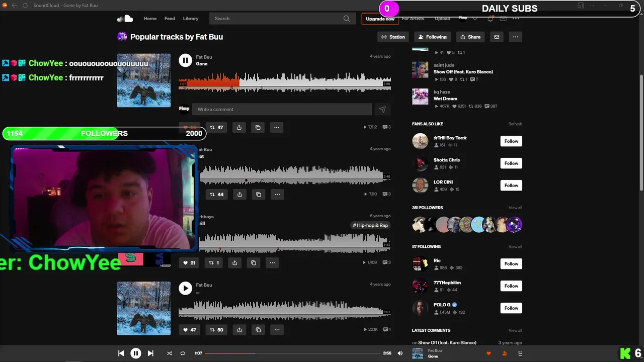
Task: Follow POLO G
Action: (511, 308)
